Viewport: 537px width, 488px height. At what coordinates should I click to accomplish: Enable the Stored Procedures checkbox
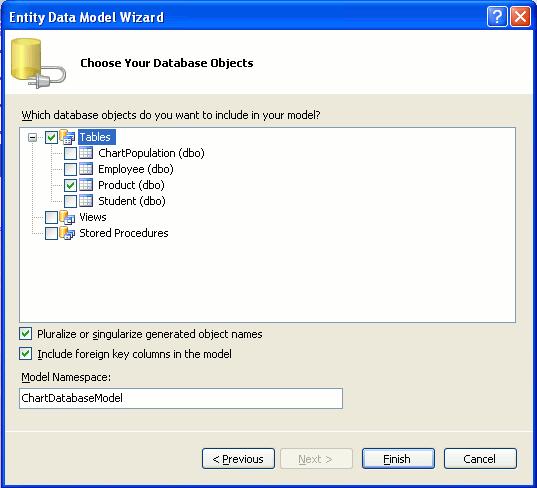51,234
